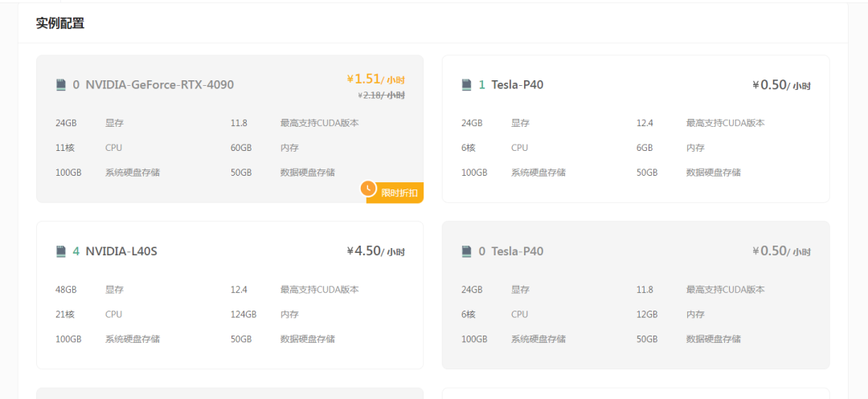Click the 限时折扣 badge label

tap(399, 193)
